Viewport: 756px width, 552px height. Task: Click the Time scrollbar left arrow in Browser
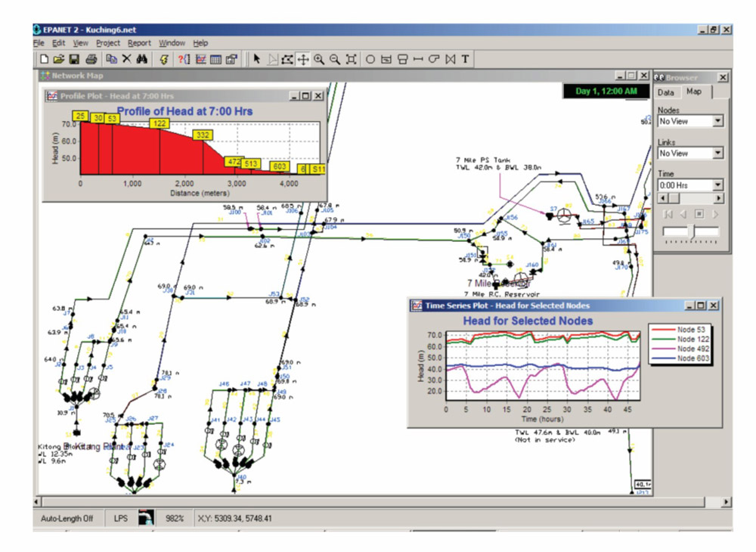pos(663,198)
